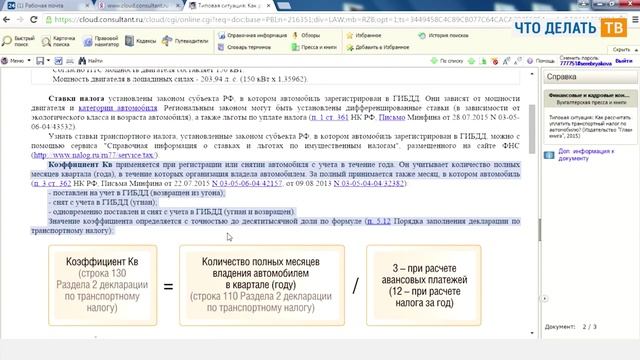The height and width of the screenshot is (360, 640).
Task: Open the browser hamburger menu
Action: click(x=635, y=19)
